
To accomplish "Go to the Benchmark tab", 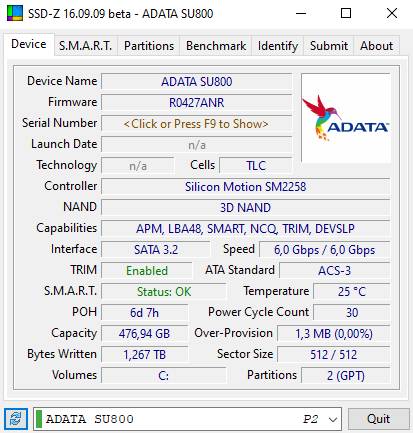I will 216,46.
